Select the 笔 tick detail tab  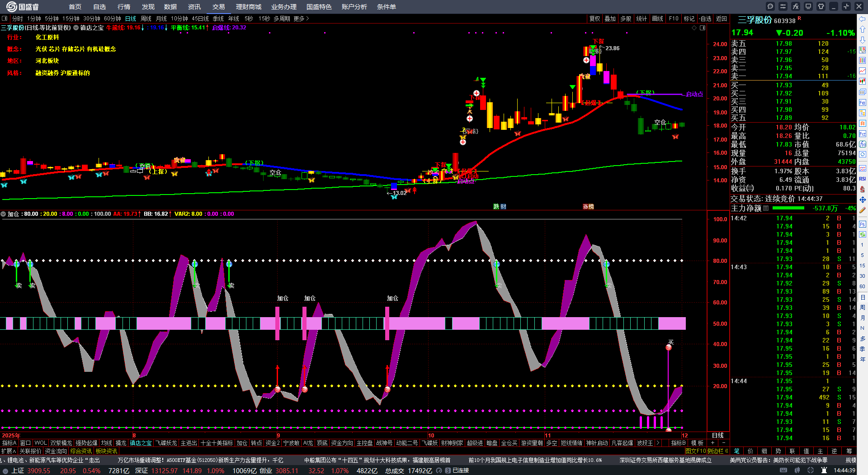[x=737, y=451]
